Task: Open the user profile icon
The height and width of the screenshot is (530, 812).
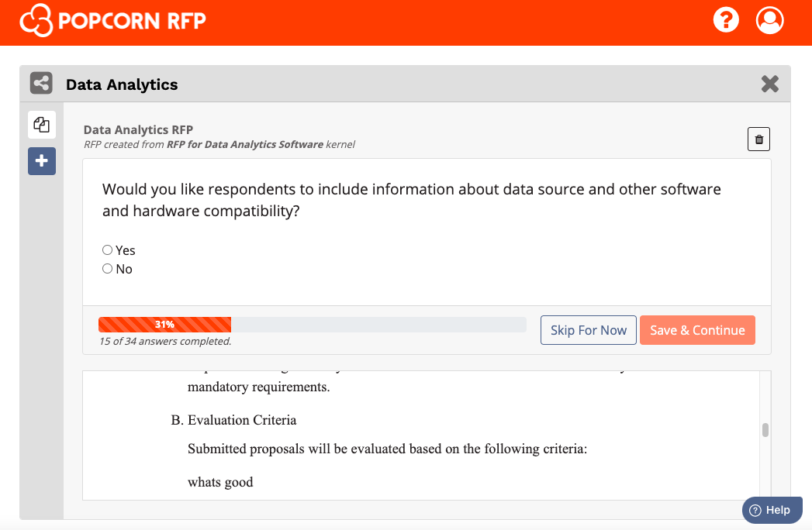Action: click(769, 20)
